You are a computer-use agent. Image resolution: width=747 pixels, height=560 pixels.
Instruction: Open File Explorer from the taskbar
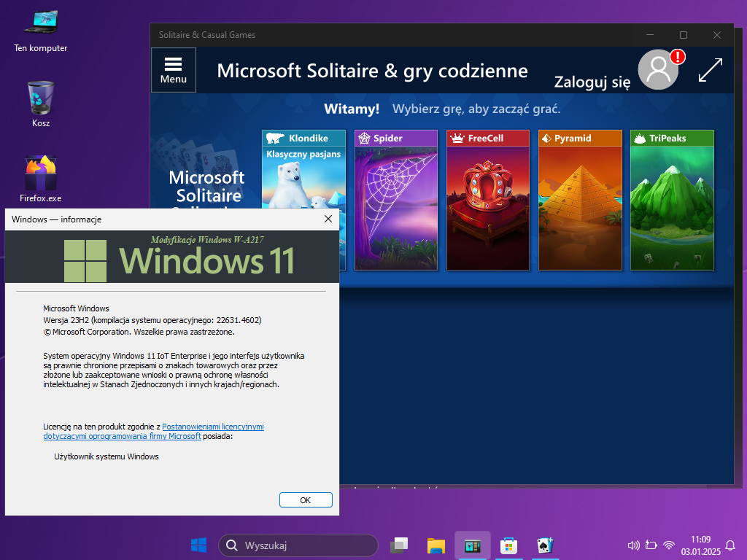click(436, 545)
